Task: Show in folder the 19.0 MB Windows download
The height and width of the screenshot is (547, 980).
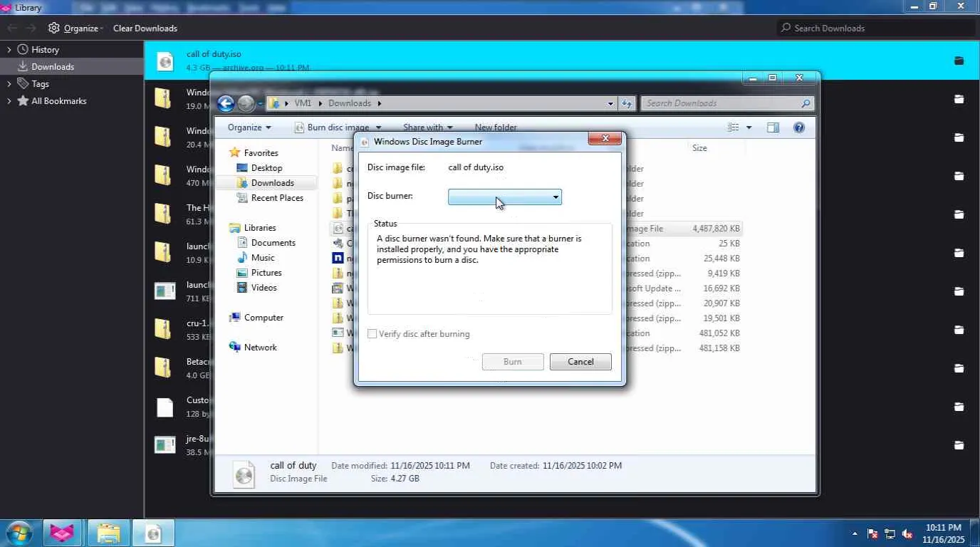Action: point(959,99)
